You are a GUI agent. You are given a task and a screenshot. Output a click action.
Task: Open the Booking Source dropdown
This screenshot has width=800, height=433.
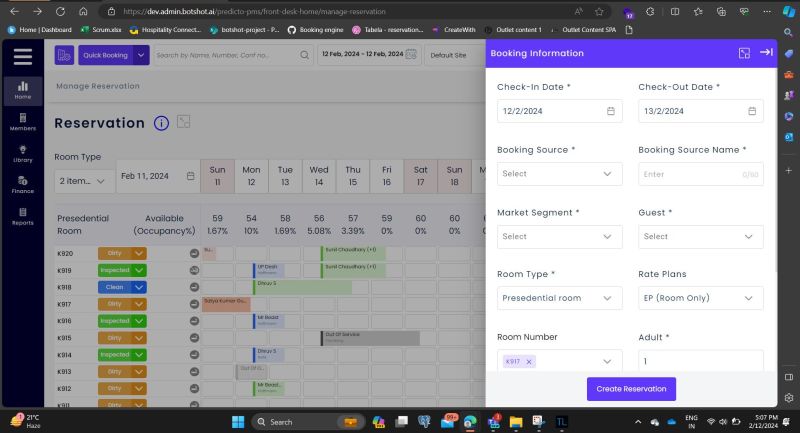pos(559,174)
